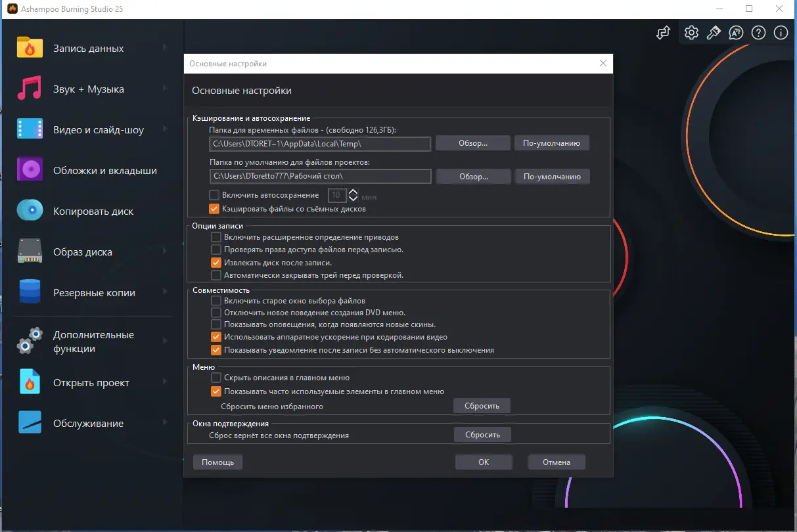Screen dimensions: 797x532
Task: Check Проверять права доступа файлов перед записью
Action: [x=216, y=250]
